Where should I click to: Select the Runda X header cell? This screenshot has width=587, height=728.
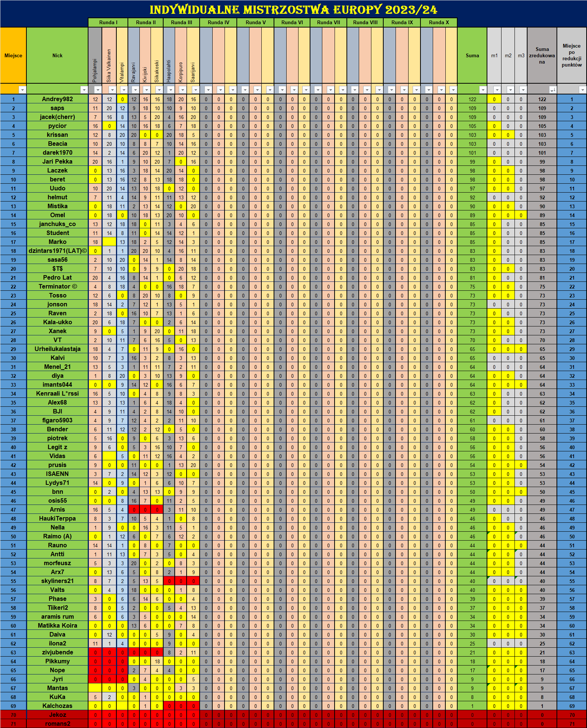pos(439,22)
